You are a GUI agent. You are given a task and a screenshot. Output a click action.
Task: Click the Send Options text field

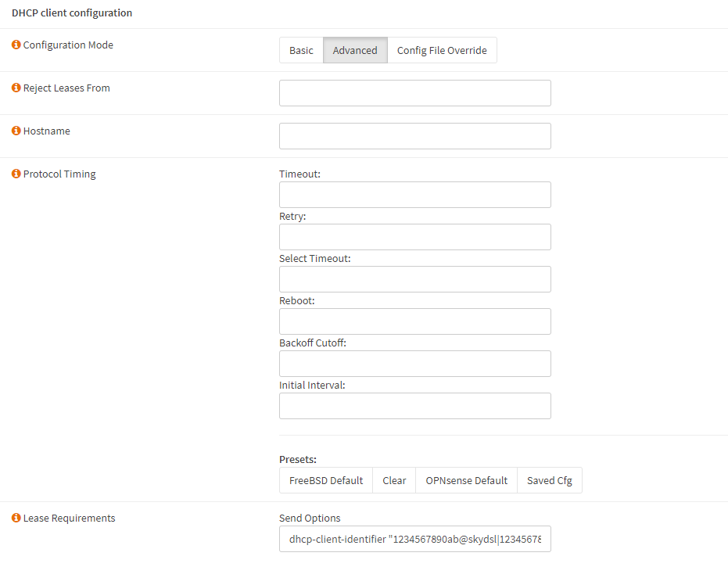pyautogui.click(x=414, y=539)
